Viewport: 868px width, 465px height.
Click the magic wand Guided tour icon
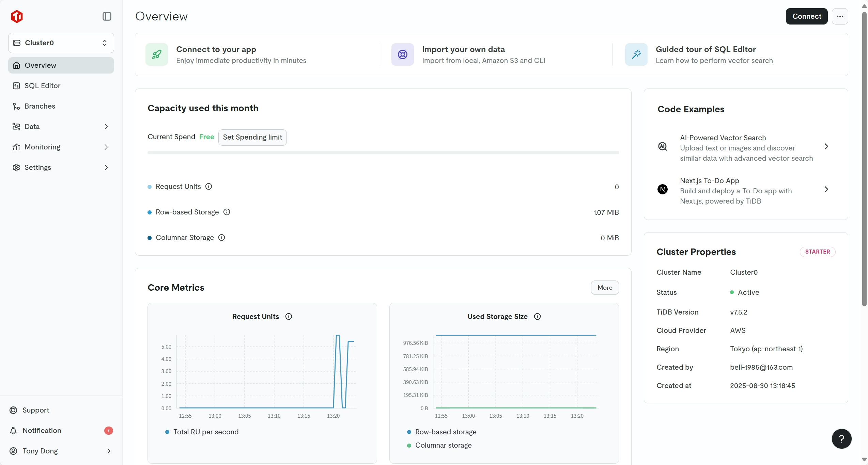636,54
